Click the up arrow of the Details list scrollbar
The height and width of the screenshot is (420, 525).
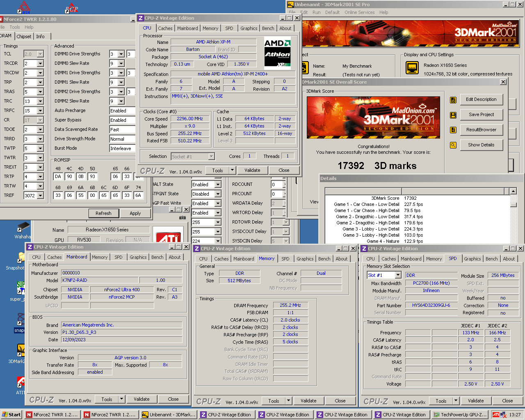[513, 191]
